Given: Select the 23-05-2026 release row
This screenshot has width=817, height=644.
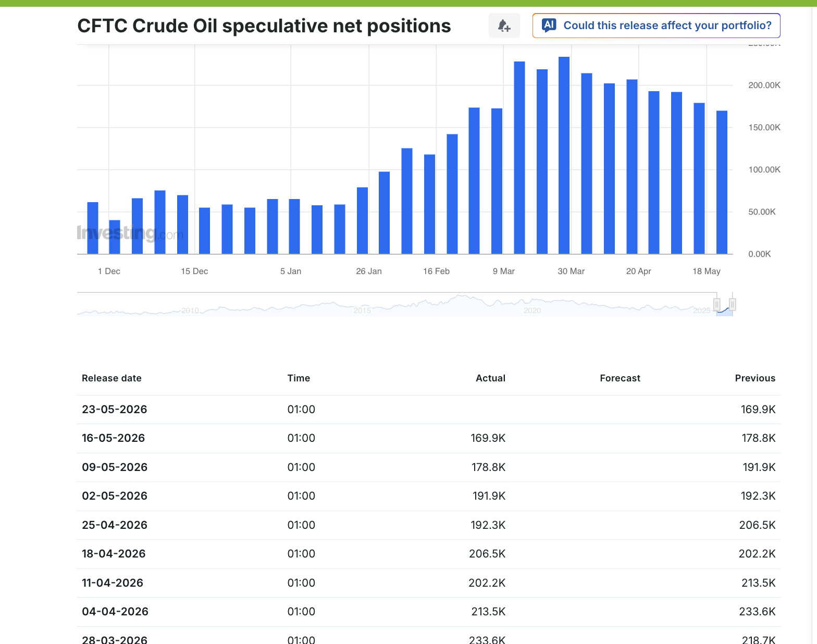Looking at the screenshot, I should pyautogui.click(x=428, y=410).
